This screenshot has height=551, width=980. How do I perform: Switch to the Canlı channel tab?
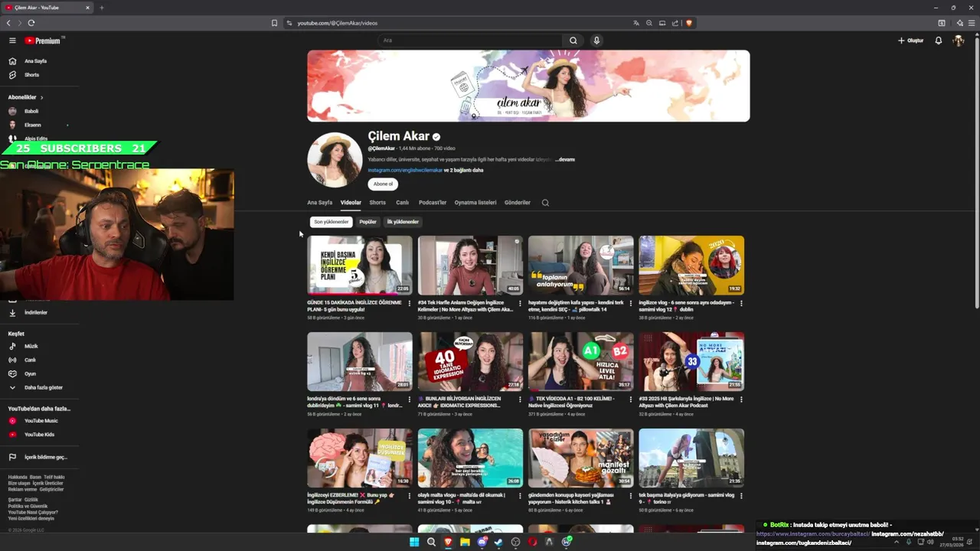coord(402,203)
